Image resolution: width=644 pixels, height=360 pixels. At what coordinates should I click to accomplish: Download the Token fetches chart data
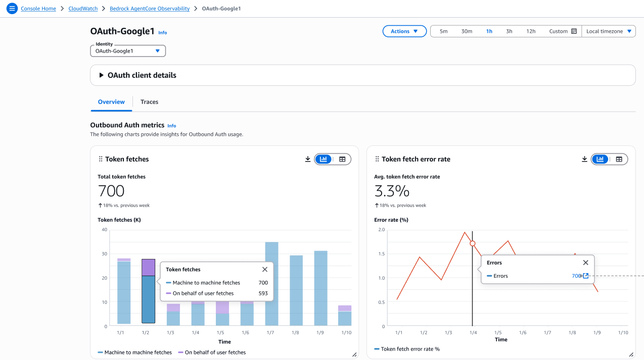pyautogui.click(x=308, y=159)
